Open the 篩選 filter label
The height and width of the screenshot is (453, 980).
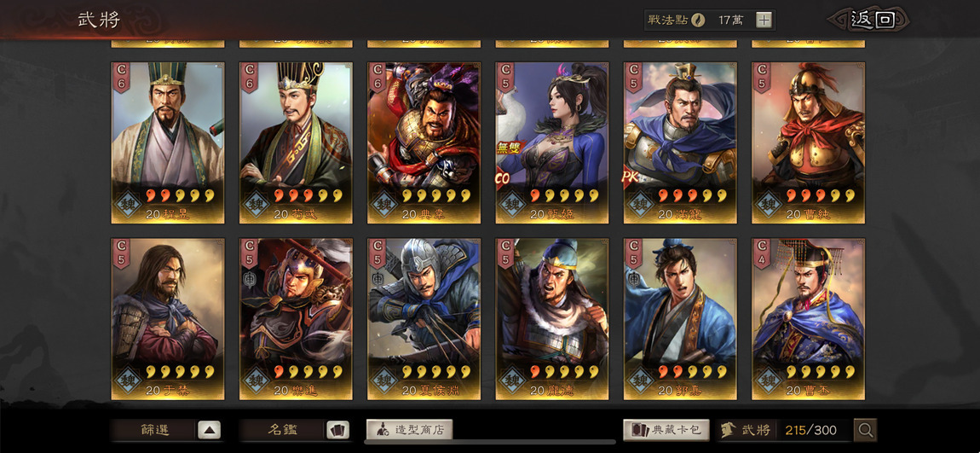[153, 430]
